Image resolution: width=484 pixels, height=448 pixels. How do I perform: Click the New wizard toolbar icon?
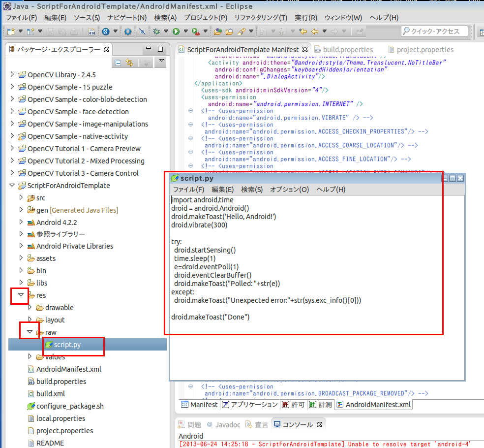point(11,32)
